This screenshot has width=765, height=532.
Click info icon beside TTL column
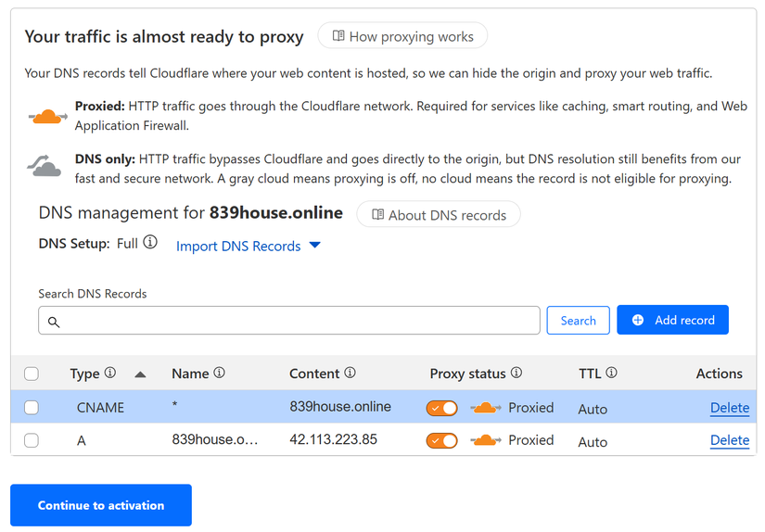[x=612, y=373]
